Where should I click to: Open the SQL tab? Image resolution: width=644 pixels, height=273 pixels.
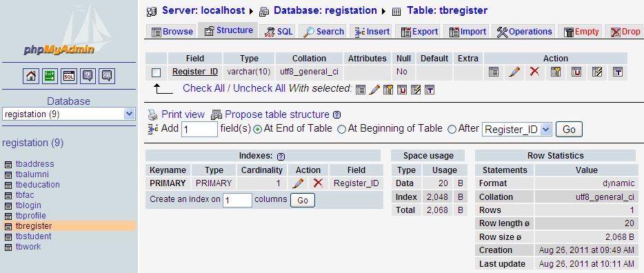click(x=279, y=32)
